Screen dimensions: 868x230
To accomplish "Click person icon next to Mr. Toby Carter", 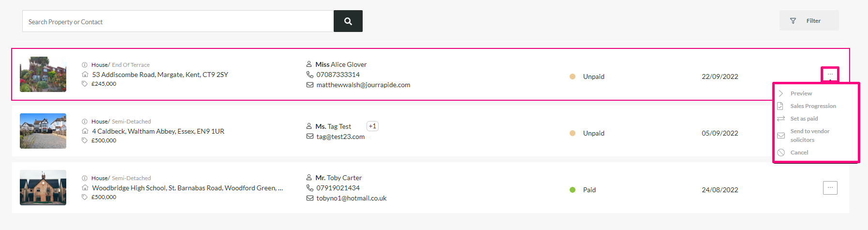I will click(x=309, y=178).
